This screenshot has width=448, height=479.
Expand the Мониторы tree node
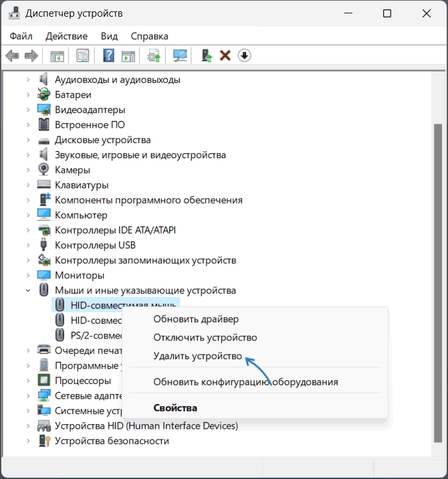coord(28,276)
